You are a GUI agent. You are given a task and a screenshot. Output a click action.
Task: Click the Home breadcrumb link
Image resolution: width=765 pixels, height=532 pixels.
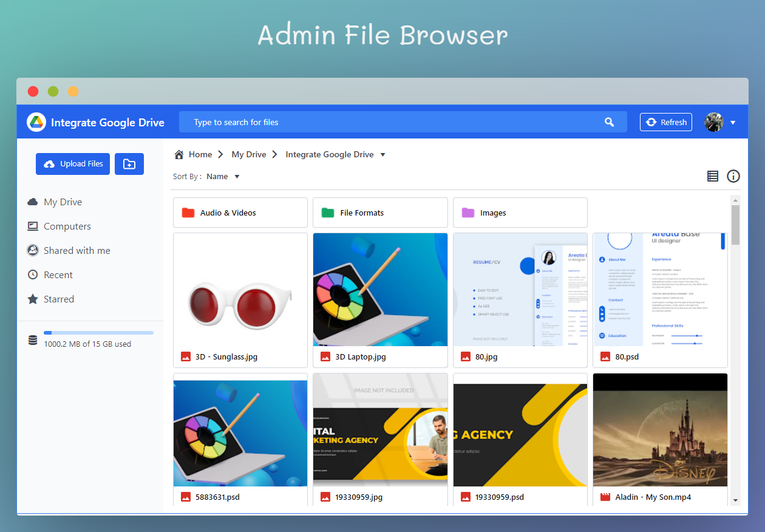200,154
